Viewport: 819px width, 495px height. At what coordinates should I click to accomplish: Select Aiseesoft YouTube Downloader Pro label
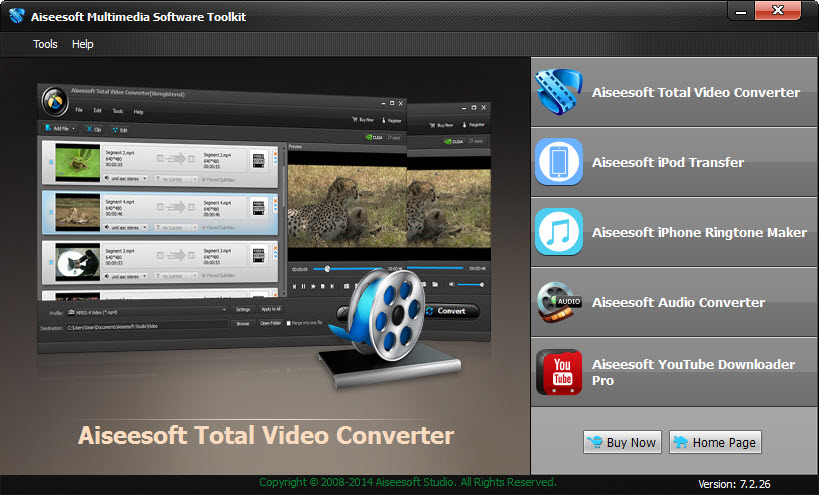point(693,372)
